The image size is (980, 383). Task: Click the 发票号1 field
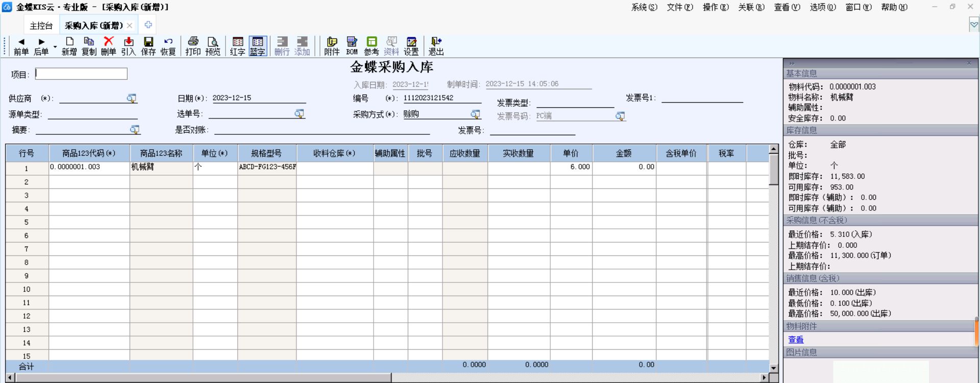(x=702, y=98)
